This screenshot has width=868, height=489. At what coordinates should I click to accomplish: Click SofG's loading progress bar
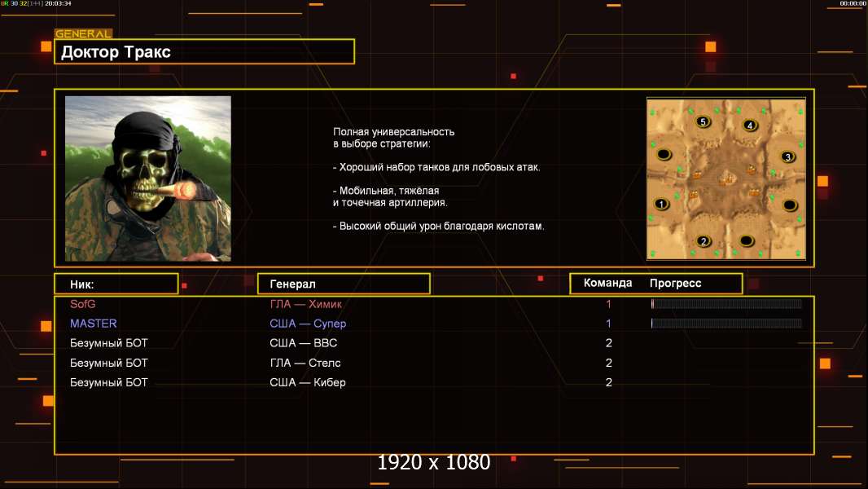click(x=726, y=303)
